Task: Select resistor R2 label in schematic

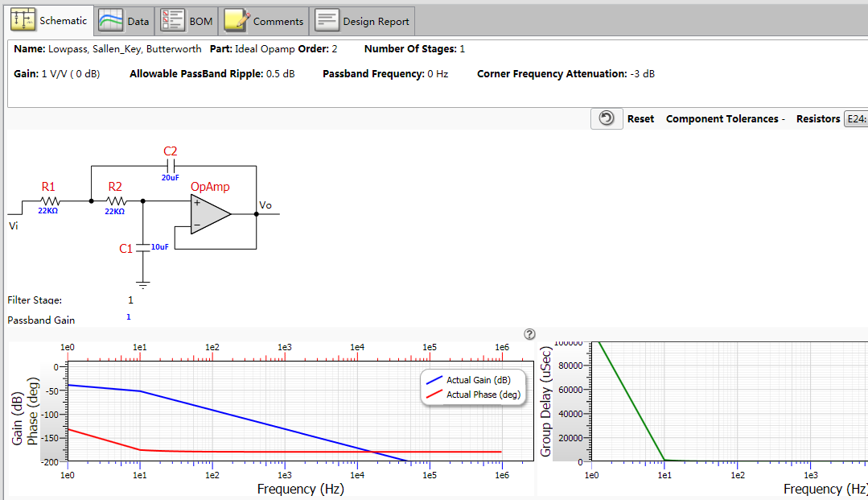Action: click(x=115, y=186)
